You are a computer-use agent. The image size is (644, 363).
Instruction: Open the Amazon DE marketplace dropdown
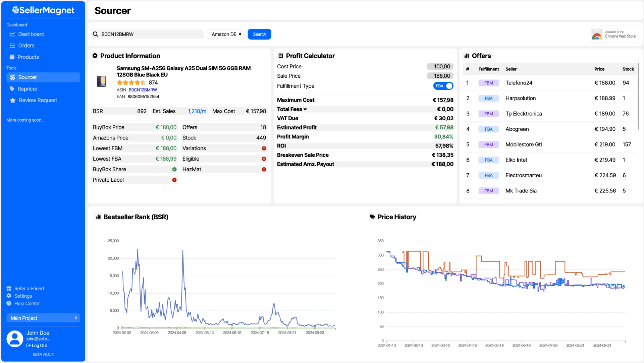(226, 34)
